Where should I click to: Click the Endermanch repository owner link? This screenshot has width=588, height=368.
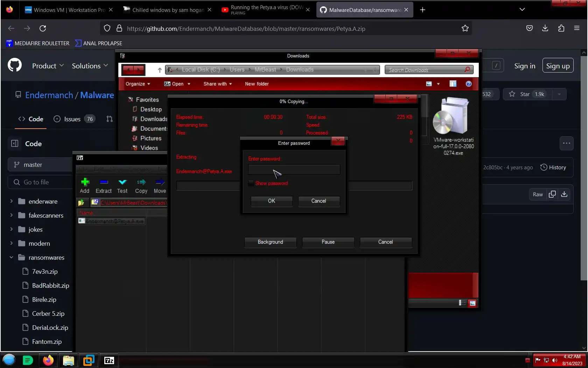49,95
